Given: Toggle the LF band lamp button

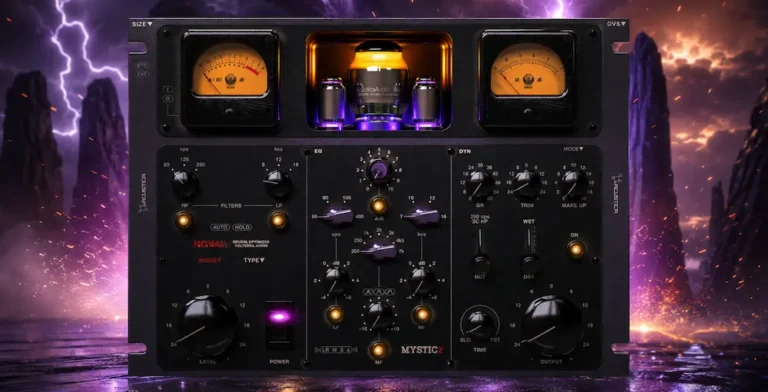Looking at the screenshot, I should (x=335, y=314).
